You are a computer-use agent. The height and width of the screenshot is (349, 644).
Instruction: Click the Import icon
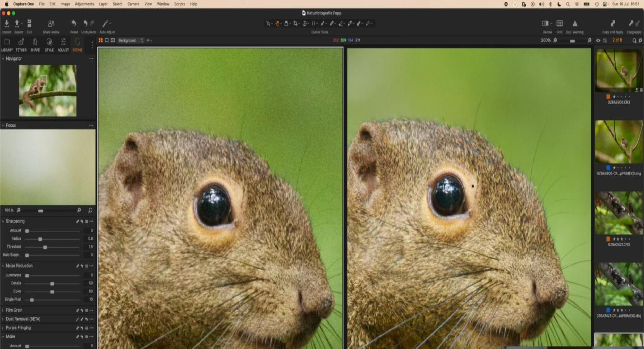click(x=6, y=24)
